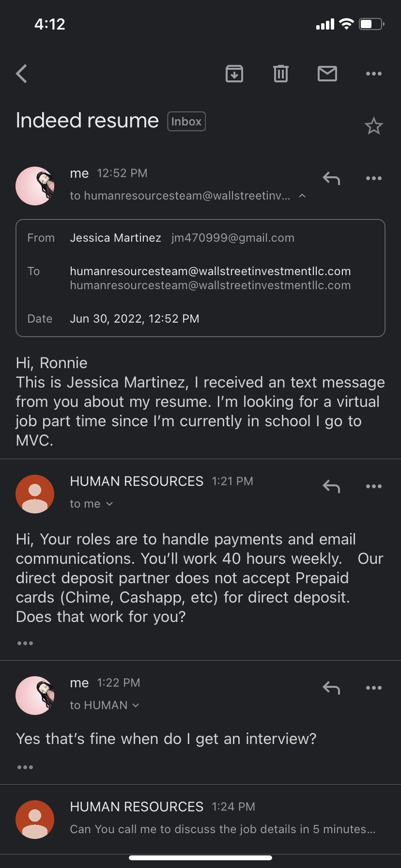401x868 pixels.
Task: Show trimmed content under 1:21 PM message
Action: [25, 643]
